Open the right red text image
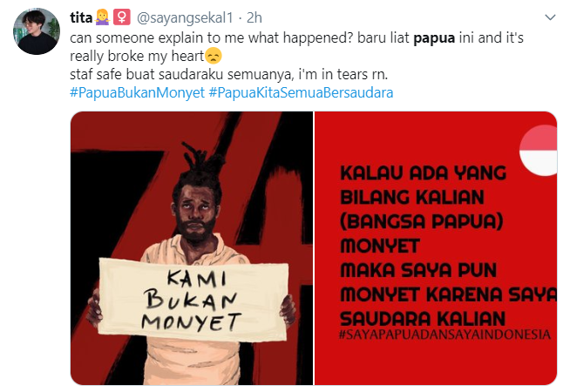This screenshot has height=392, width=563. (x=436, y=248)
